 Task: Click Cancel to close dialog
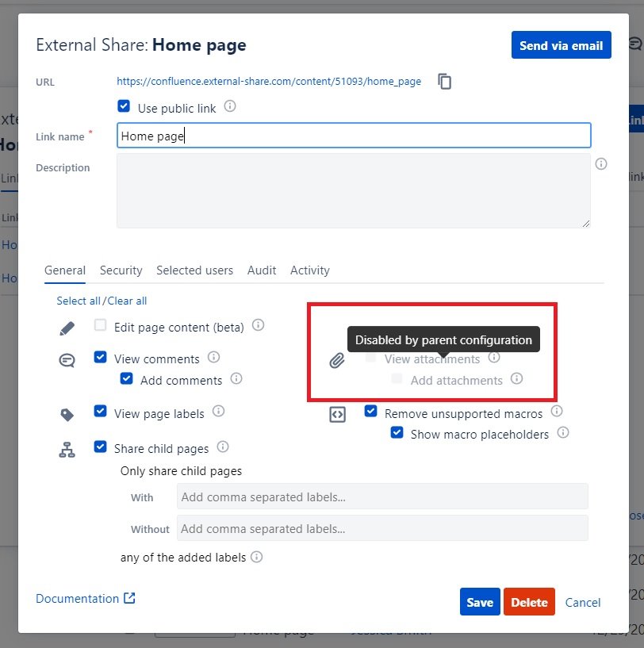(x=583, y=603)
